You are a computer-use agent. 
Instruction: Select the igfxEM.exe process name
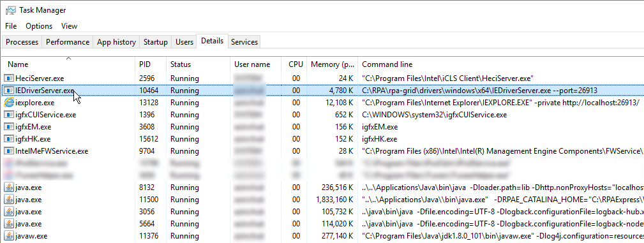[x=33, y=127]
